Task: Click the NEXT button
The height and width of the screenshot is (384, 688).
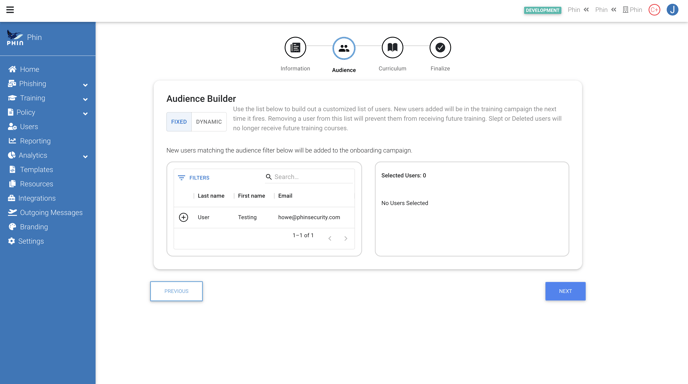Action: pyautogui.click(x=565, y=291)
